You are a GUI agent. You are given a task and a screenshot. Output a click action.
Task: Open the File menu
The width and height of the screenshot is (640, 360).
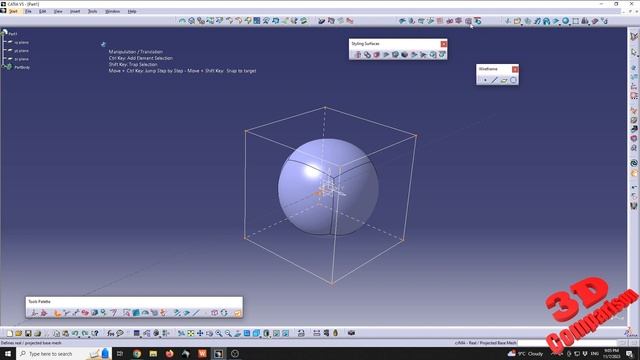click(28, 11)
